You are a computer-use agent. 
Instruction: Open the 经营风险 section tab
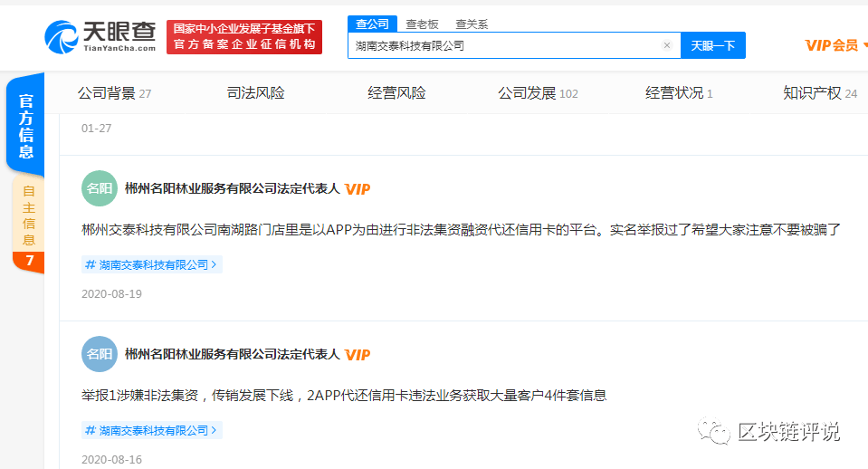click(397, 93)
